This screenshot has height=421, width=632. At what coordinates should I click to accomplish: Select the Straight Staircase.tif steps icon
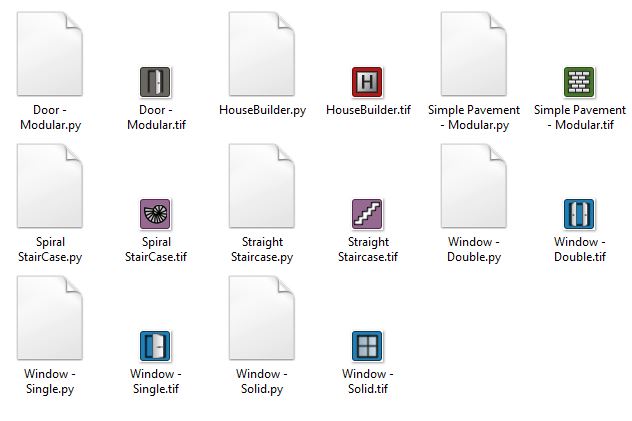[367, 214]
